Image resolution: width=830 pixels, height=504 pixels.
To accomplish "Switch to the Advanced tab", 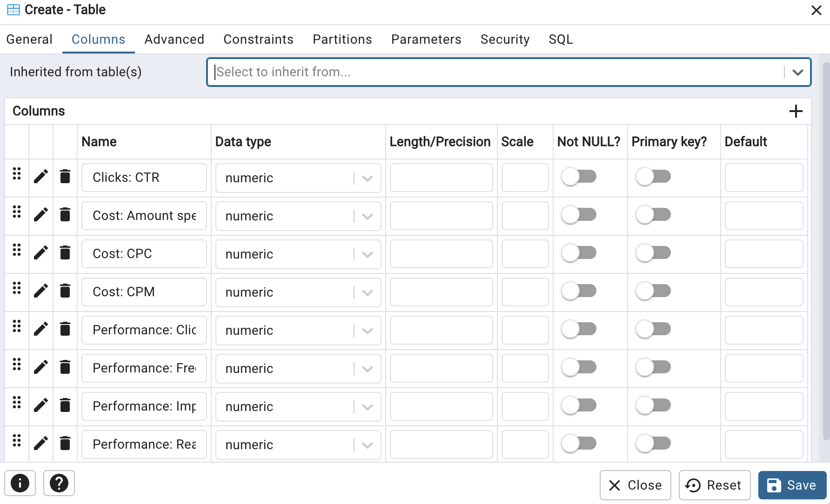I will 174,40.
